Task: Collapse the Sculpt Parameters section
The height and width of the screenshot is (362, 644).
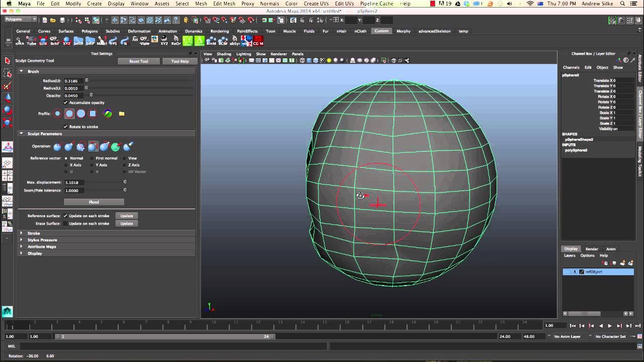Action: 21,134
